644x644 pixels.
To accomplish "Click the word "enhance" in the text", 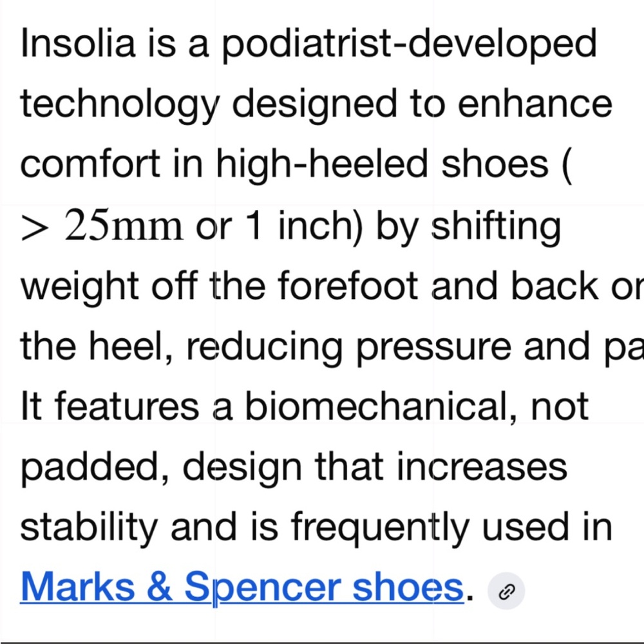I will (x=535, y=104).
